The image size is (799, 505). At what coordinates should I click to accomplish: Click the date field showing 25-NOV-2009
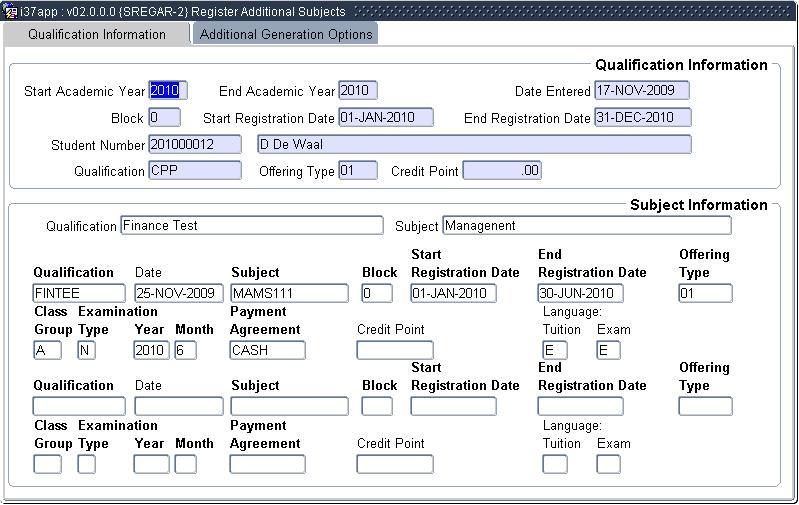point(179,294)
